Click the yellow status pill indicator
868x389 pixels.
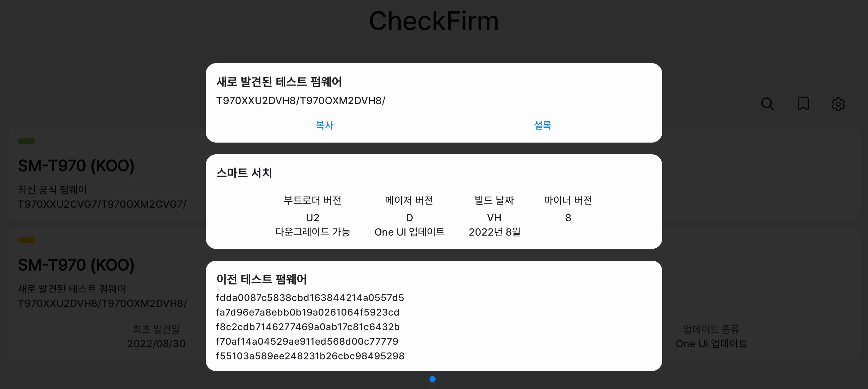click(26, 240)
